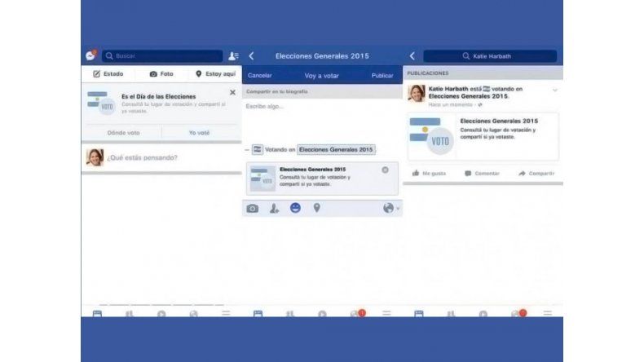The width and height of the screenshot is (644, 362).
Task: Open news feed tab in right screen bar
Action: pos(418,314)
